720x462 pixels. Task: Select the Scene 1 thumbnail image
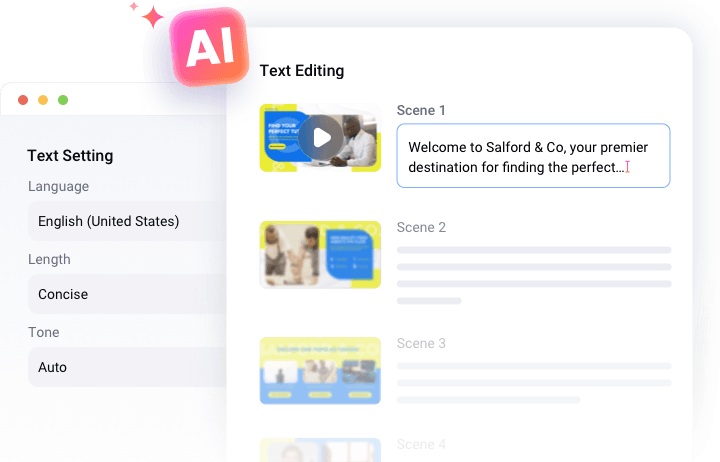point(320,138)
